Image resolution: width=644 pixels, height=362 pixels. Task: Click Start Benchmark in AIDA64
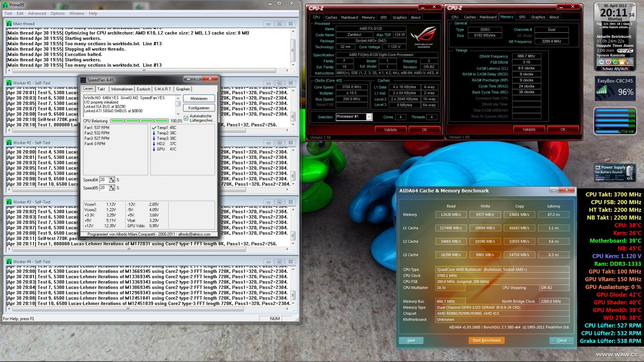486,340
